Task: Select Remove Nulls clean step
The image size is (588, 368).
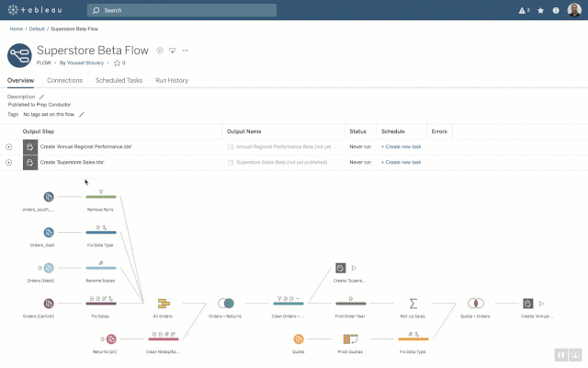Action: [101, 196]
